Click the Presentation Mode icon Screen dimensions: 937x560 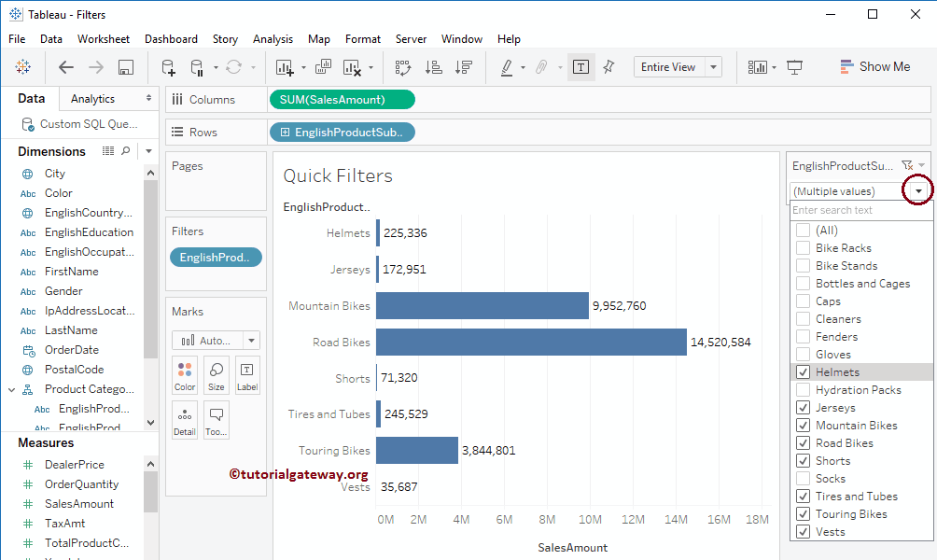794,67
